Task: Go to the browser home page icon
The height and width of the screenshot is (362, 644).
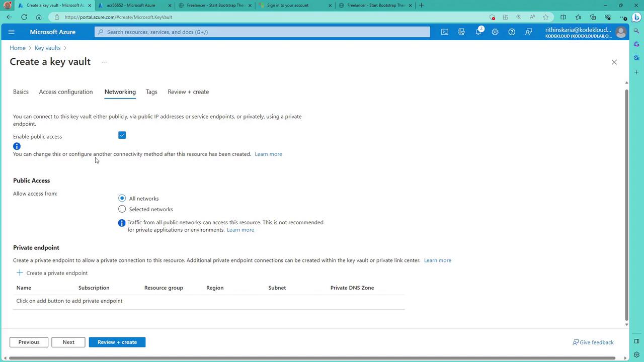Action: click(39, 17)
